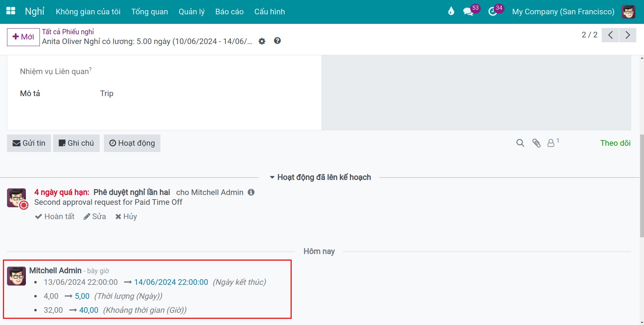This screenshot has height=325, width=644.
Task: Collapse the planned activities section
Action: [320, 177]
